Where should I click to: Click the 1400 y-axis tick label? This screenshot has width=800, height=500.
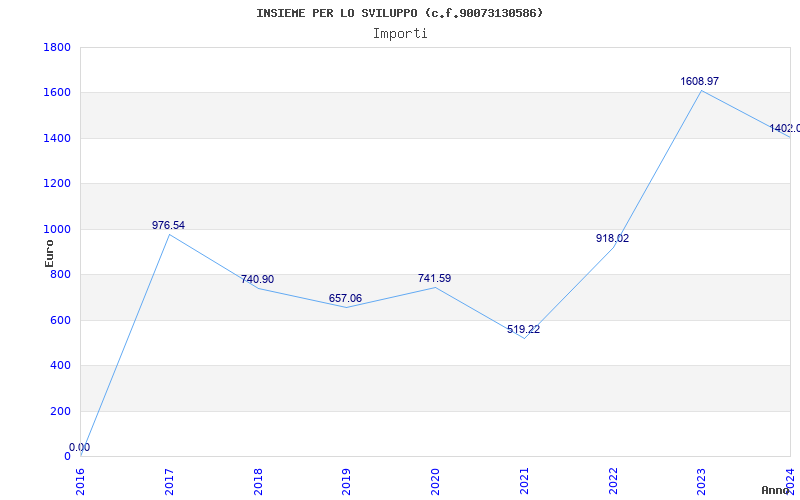(x=57, y=138)
